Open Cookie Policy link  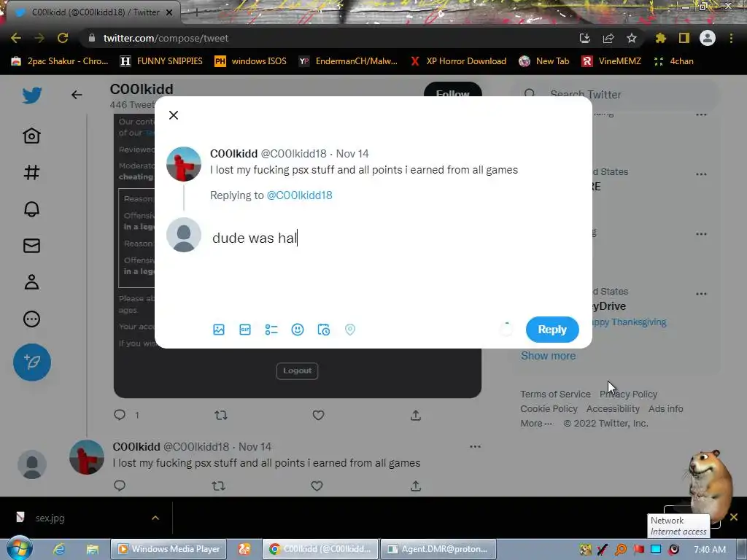tap(549, 408)
